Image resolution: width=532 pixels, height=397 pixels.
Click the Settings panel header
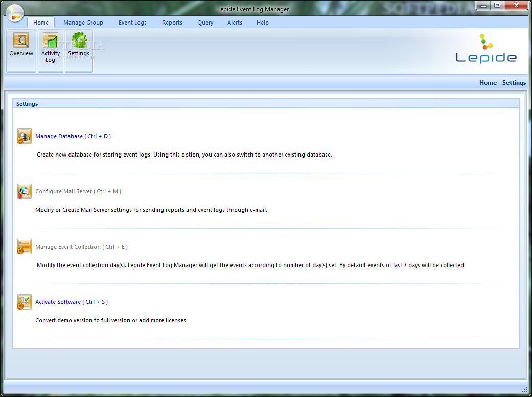tap(266, 103)
